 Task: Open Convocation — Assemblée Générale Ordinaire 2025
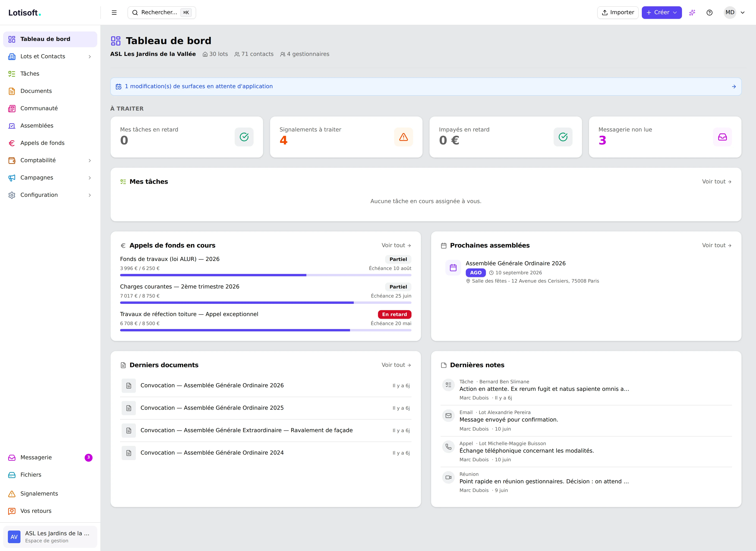pyautogui.click(x=266, y=408)
